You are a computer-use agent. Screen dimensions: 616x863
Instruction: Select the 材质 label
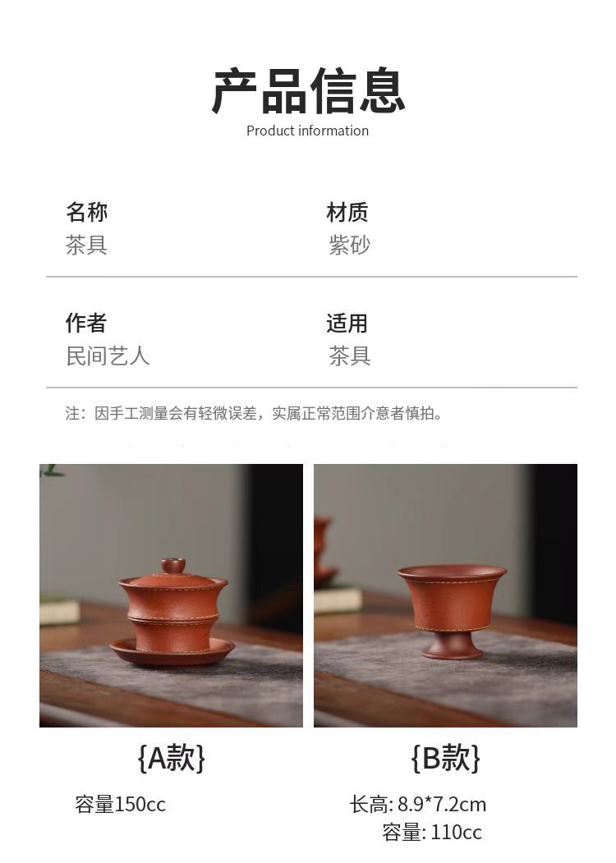(x=347, y=211)
